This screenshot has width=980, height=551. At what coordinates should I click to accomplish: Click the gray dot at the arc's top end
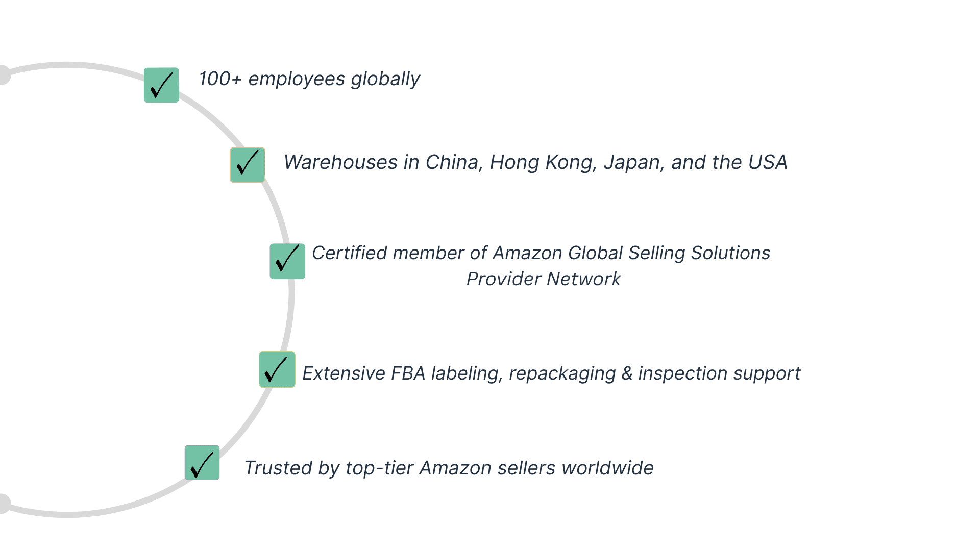(3, 75)
